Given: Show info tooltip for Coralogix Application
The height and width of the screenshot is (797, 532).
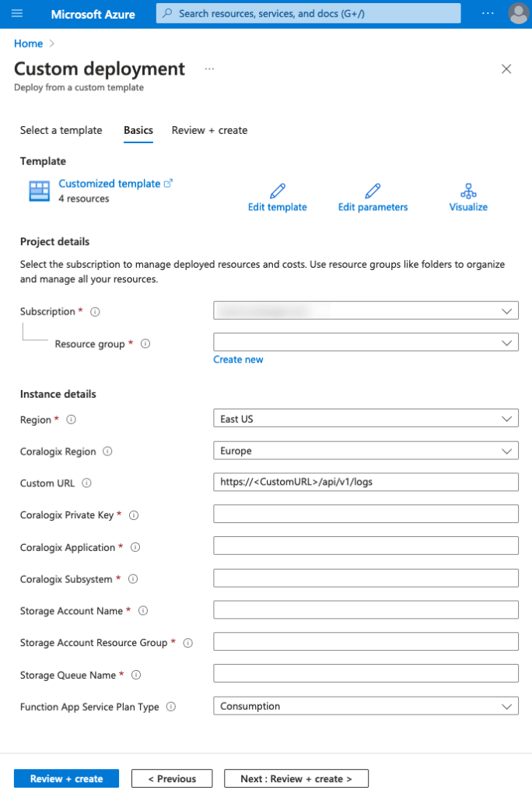Looking at the screenshot, I should [135, 547].
